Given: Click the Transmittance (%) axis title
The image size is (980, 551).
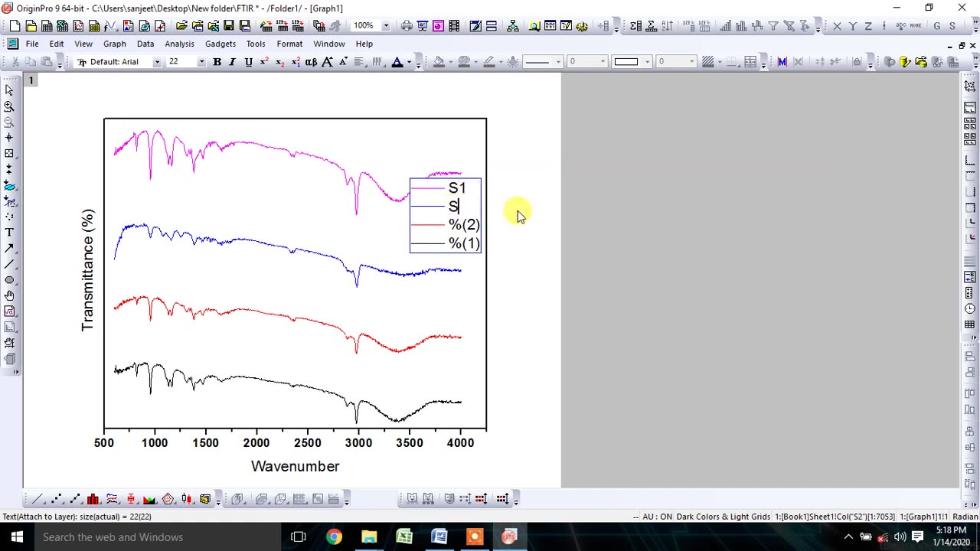Looking at the screenshot, I should click(x=88, y=270).
